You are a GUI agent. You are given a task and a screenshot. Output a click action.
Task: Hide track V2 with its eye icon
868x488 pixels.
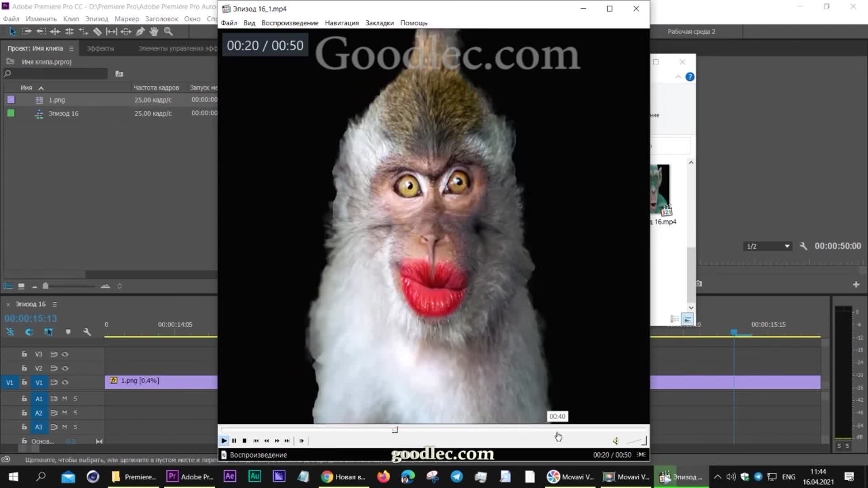(65, 368)
